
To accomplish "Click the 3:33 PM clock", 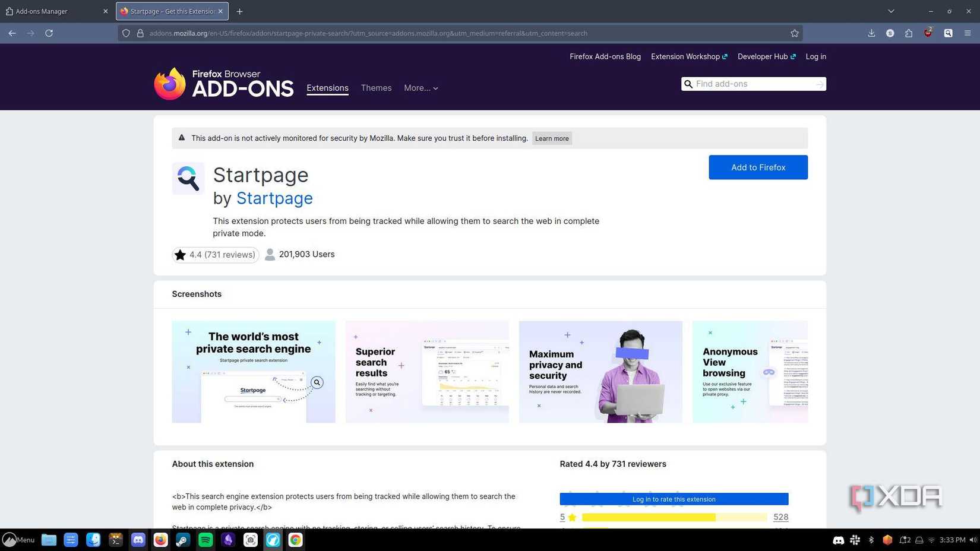I will click(952, 540).
